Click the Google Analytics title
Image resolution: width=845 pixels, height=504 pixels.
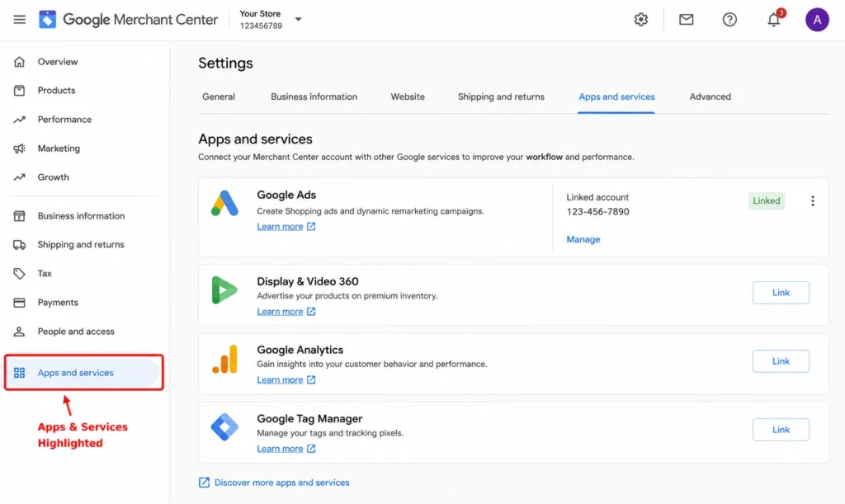tap(300, 350)
